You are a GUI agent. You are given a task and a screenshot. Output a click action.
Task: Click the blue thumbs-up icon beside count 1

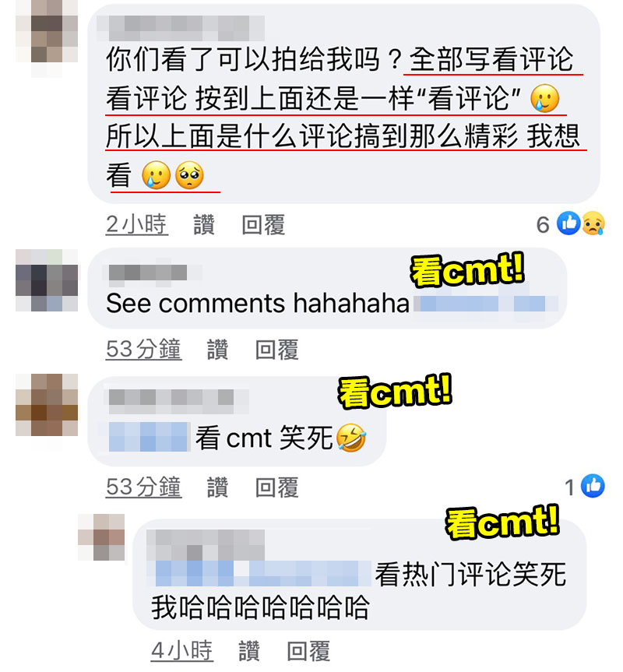click(593, 486)
